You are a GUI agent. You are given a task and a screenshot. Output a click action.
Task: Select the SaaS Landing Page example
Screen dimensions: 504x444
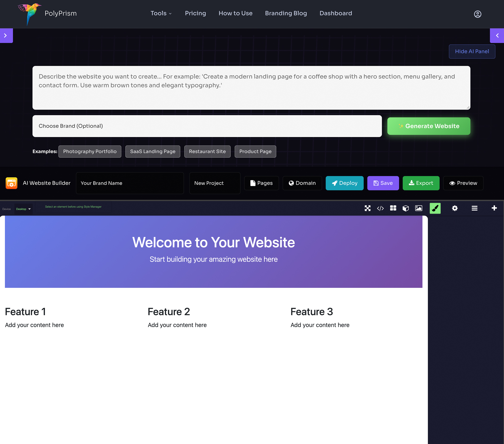pos(153,151)
